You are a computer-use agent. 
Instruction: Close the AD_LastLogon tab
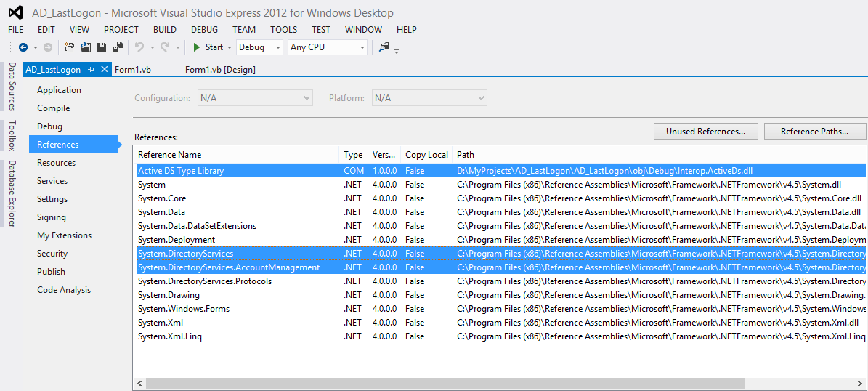pos(104,70)
